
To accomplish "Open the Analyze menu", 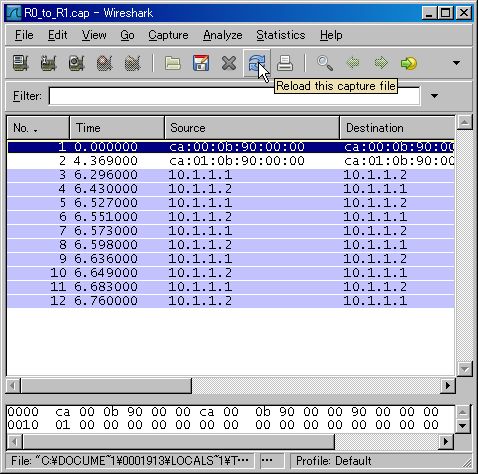I will click(223, 35).
